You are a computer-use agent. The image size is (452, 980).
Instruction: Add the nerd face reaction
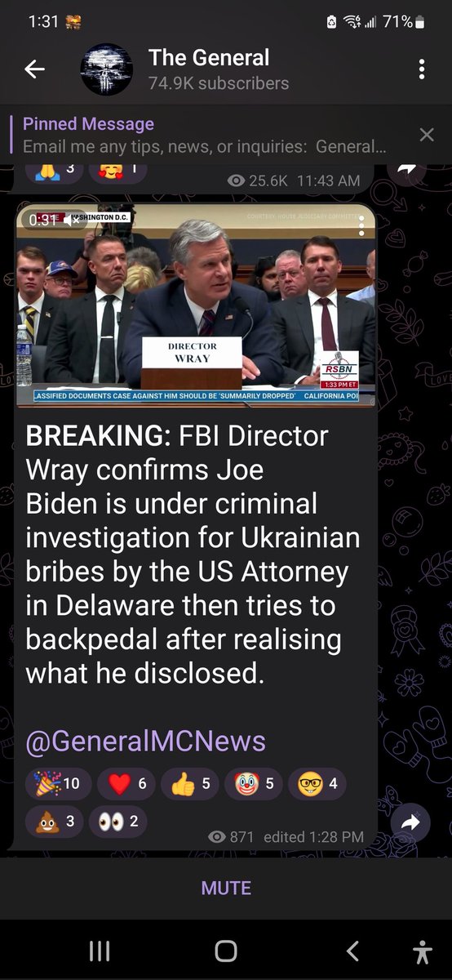coord(317,784)
